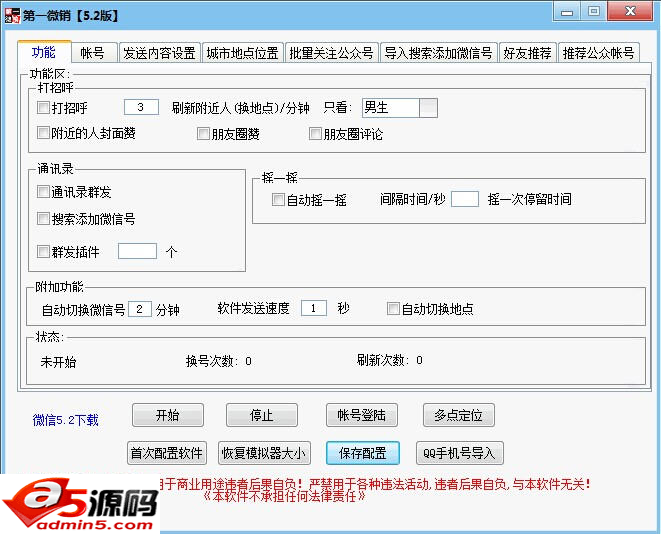This screenshot has width=661, height=534.
Task: Tick the 附近的人封面赞 checkbox
Action: click(x=43, y=132)
